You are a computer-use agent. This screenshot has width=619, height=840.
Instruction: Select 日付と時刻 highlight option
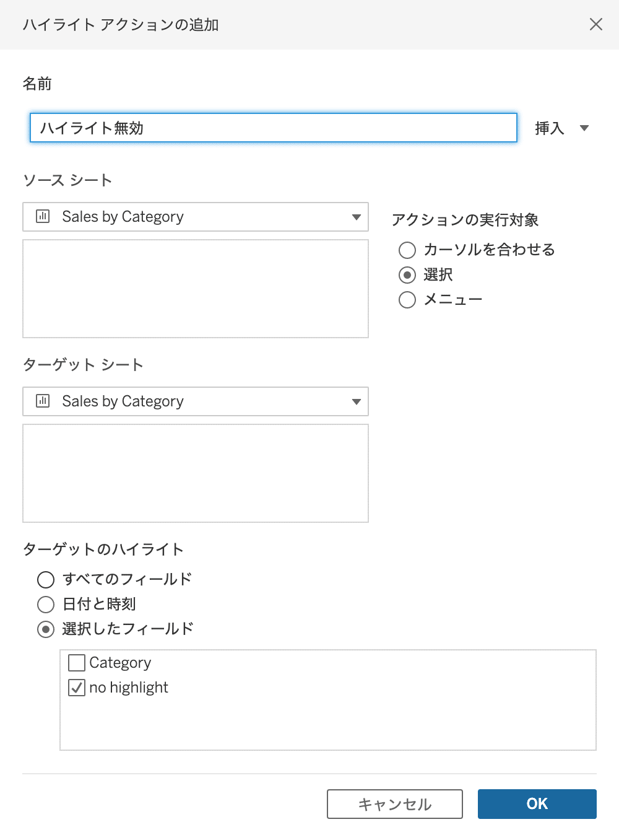pyautogui.click(x=45, y=605)
